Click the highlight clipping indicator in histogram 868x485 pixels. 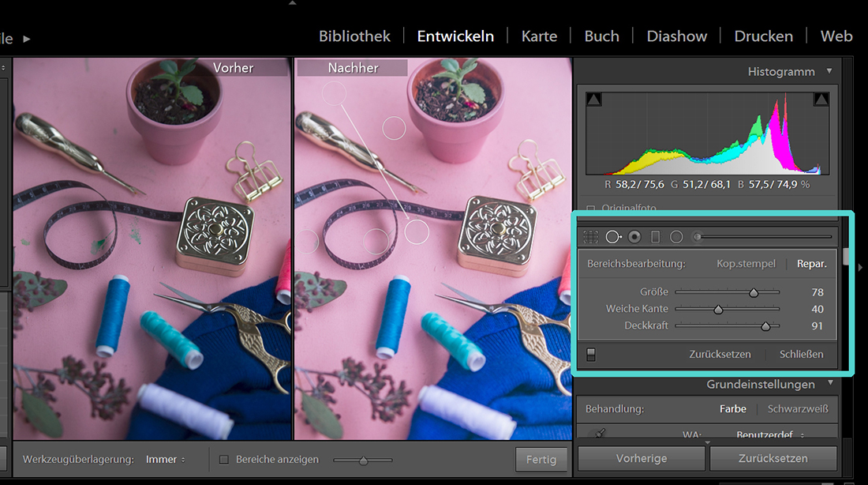coord(821,99)
